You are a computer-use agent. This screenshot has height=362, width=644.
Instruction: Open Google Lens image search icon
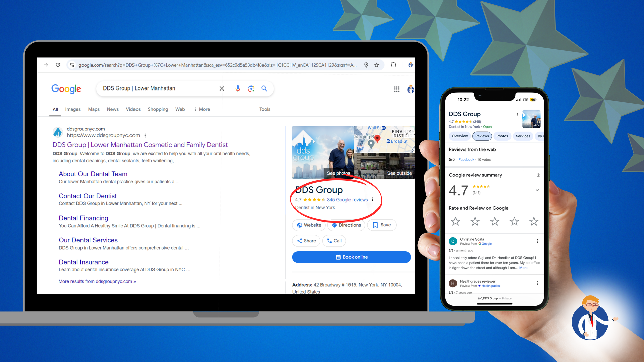click(251, 88)
